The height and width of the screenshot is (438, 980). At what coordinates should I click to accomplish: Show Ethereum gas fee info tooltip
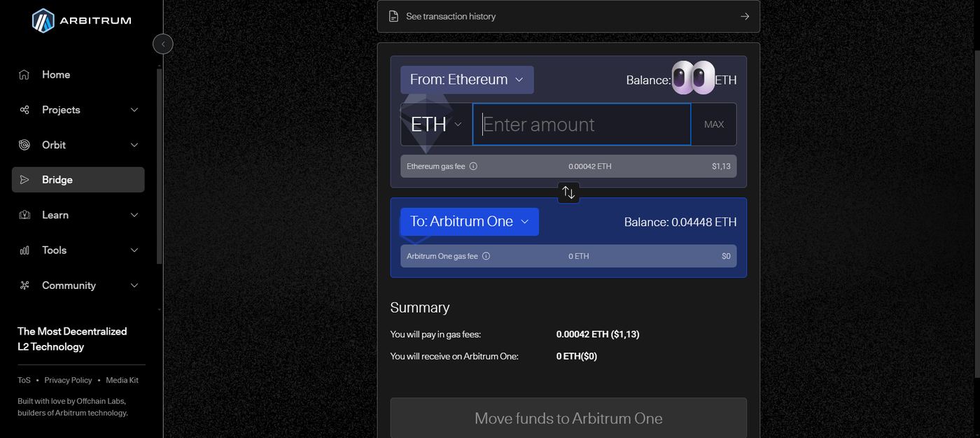click(x=473, y=167)
